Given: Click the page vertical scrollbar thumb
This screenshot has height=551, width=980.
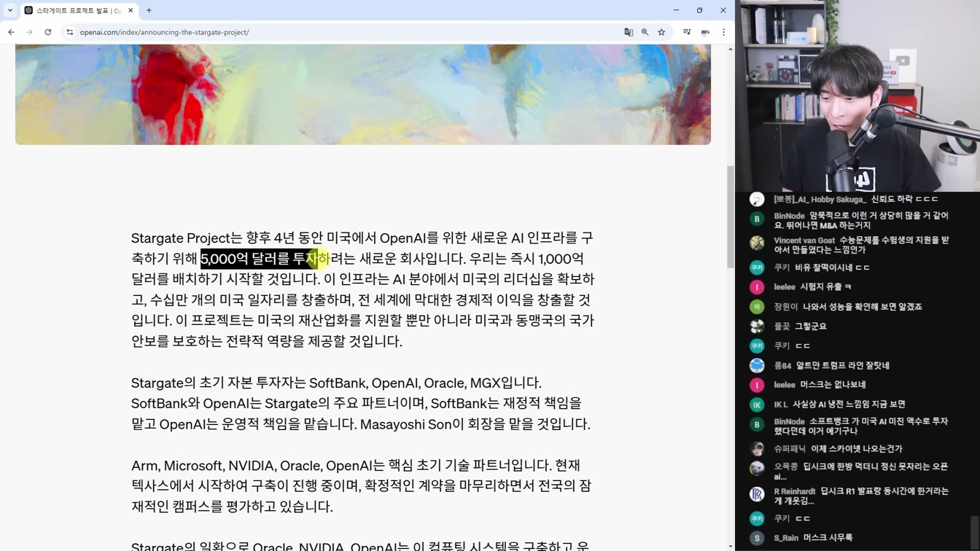Looking at the screenshot, I should click(x=731, y=216).
